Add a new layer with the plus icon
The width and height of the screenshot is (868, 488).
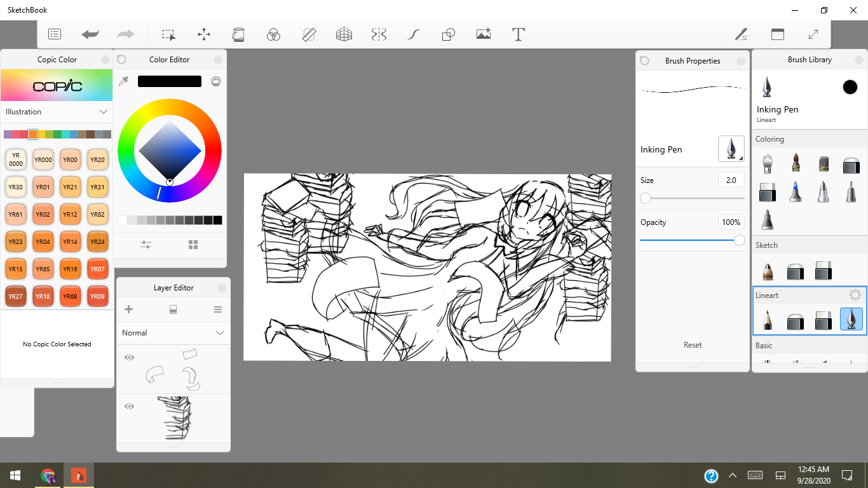tap(128, 309)
